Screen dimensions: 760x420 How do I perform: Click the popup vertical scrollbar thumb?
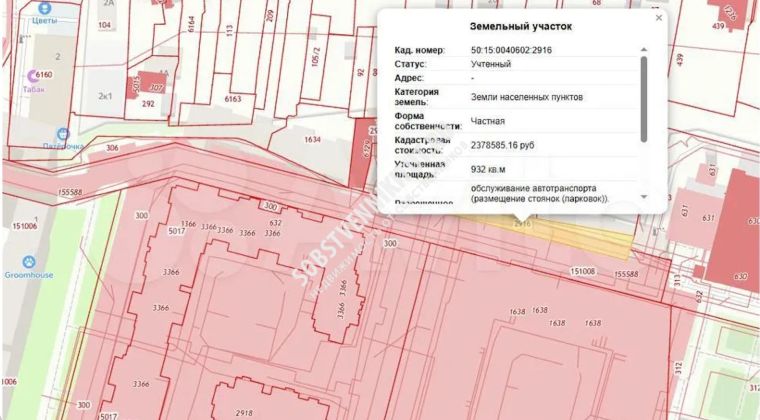point(644,98)
